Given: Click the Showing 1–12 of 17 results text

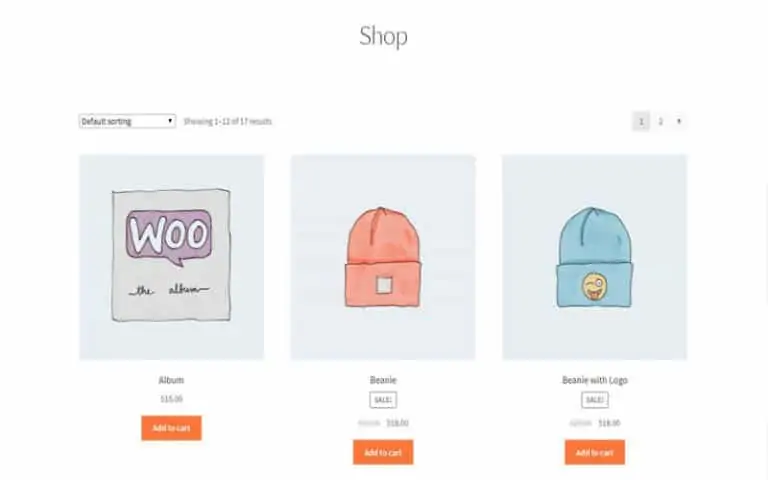Looking at the screenshot, I should 228,121.
